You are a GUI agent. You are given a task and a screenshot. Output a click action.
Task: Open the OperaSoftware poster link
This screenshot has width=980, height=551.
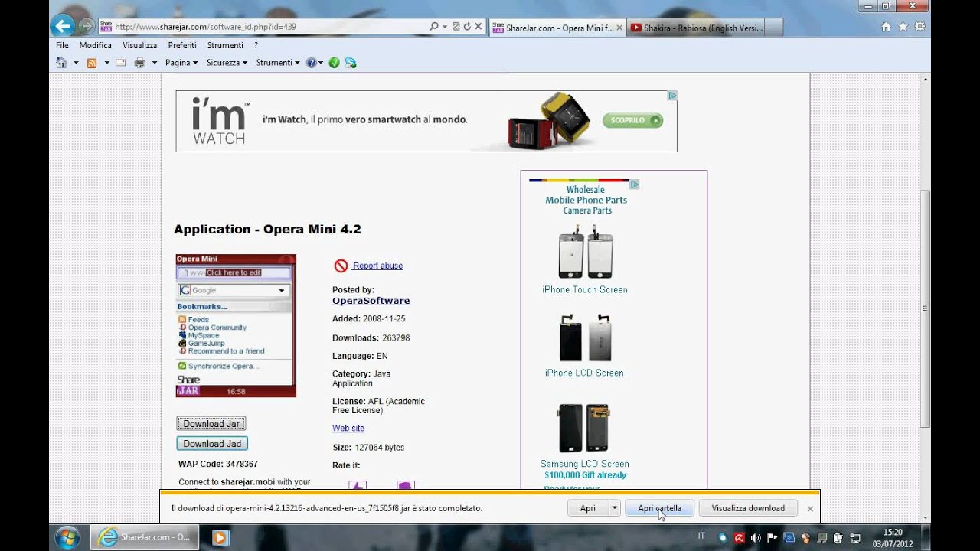coord(371,301)
